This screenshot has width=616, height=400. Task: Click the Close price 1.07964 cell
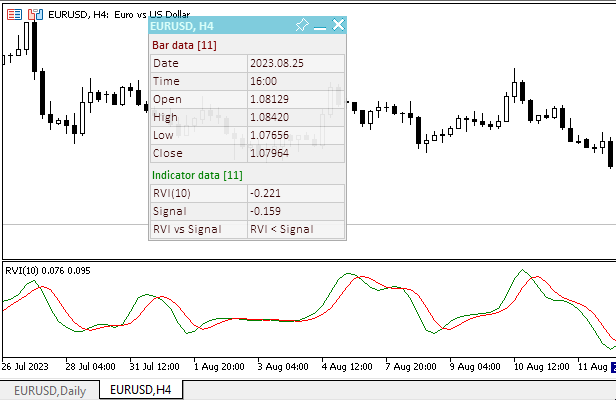pyautogui.click(x=296, y=153)
